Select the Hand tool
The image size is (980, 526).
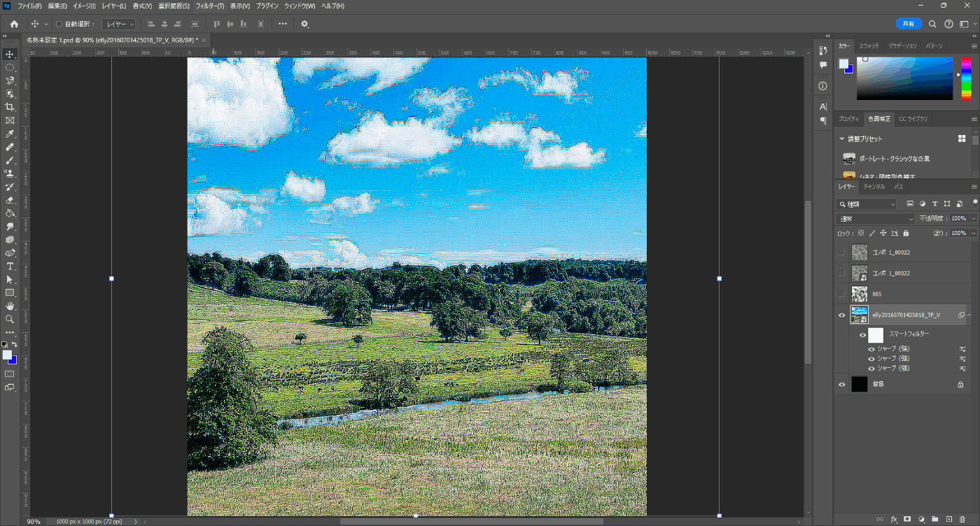(x=10, y=306)
